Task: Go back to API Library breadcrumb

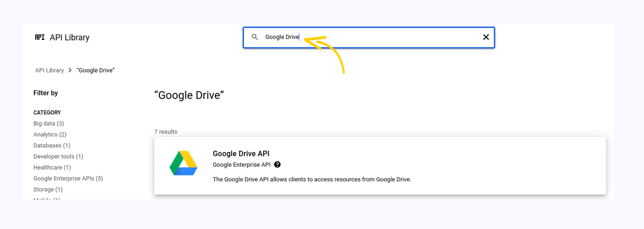Action: 49,70
